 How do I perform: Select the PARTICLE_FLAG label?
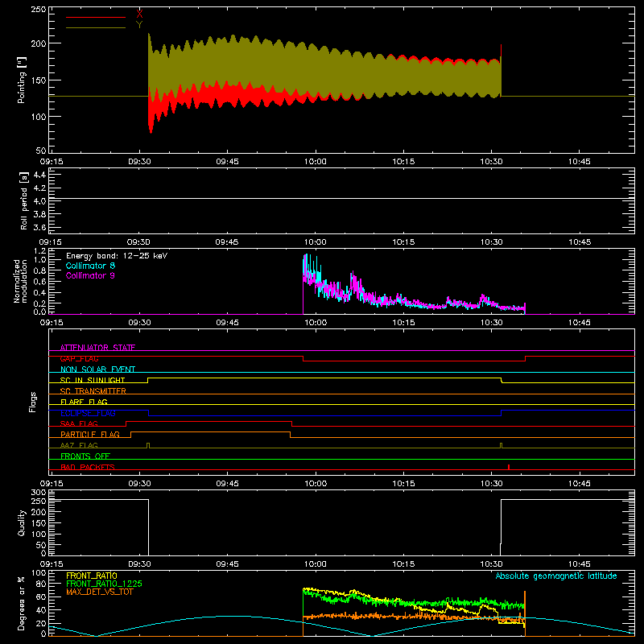click(90, 434)
